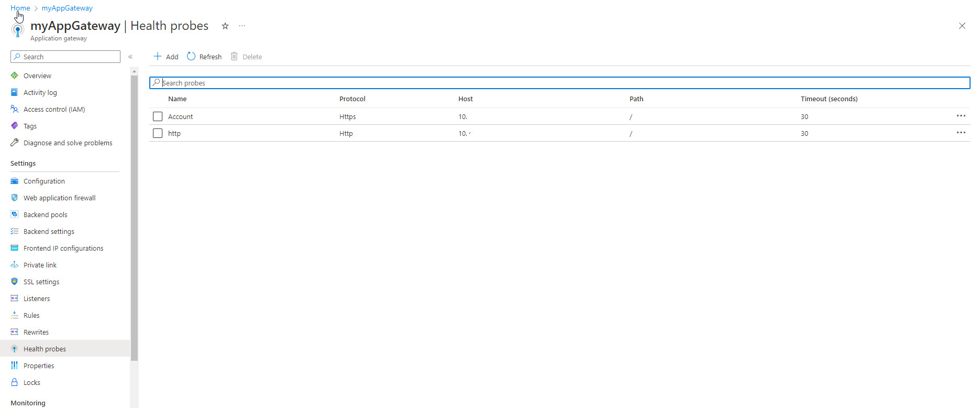The image size is (980, 408).
Task: Click the Host column header
Action: point(466,99)
